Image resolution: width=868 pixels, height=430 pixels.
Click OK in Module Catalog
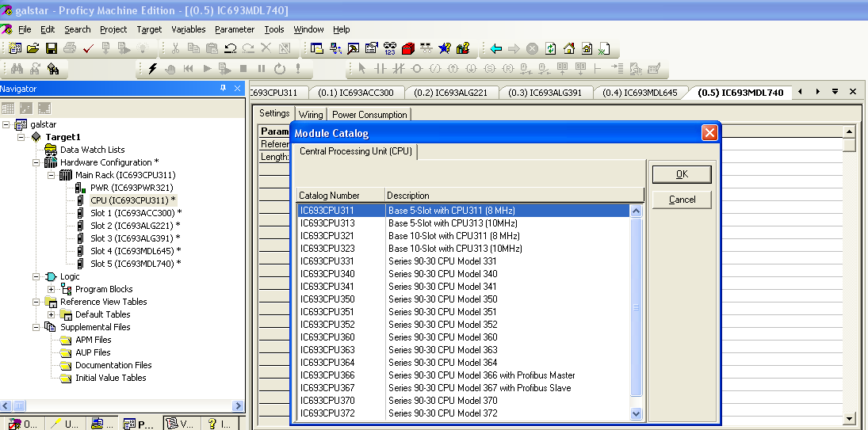(682, 174)
